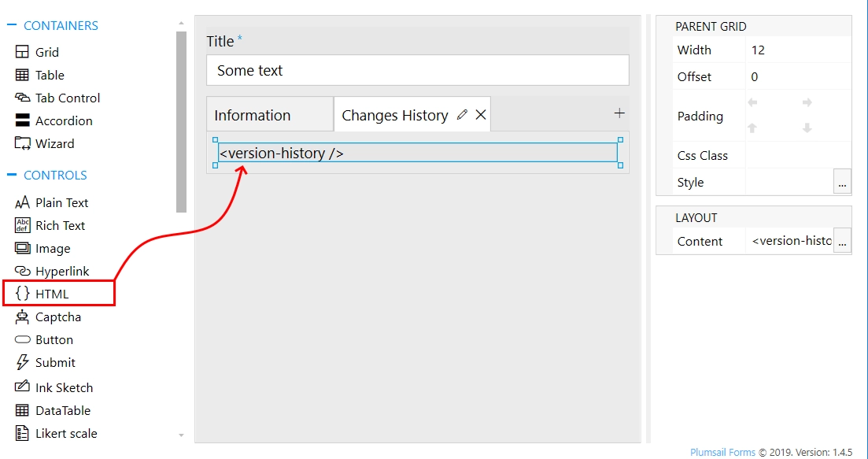Open the Plumsail Forms website link
Viewport: 868px width, 459px height.
pyautogui.click(x=722, y=452)
